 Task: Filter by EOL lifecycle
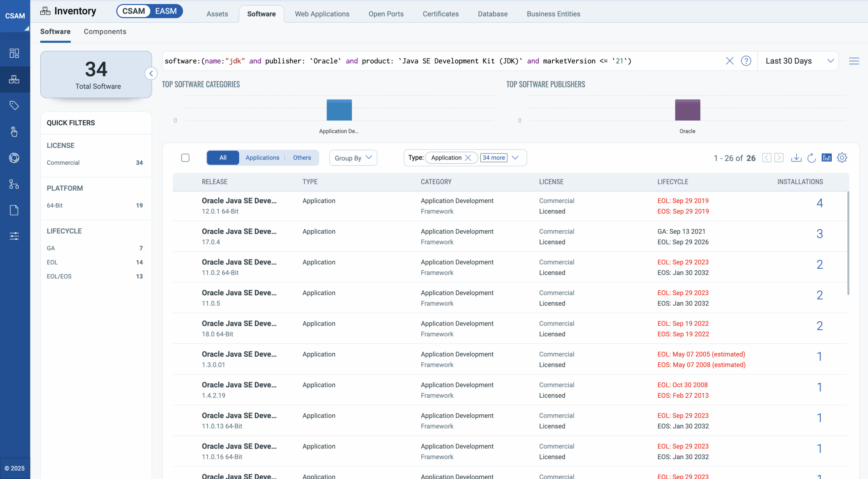coord(95,262)
